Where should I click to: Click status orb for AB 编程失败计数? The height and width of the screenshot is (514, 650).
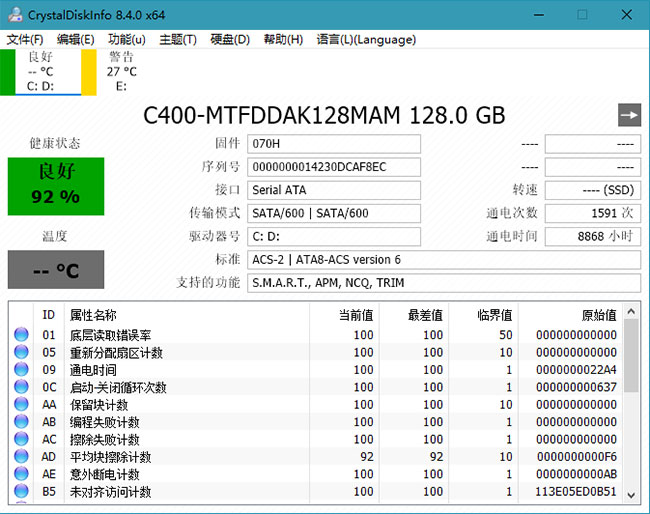point(21,421)
